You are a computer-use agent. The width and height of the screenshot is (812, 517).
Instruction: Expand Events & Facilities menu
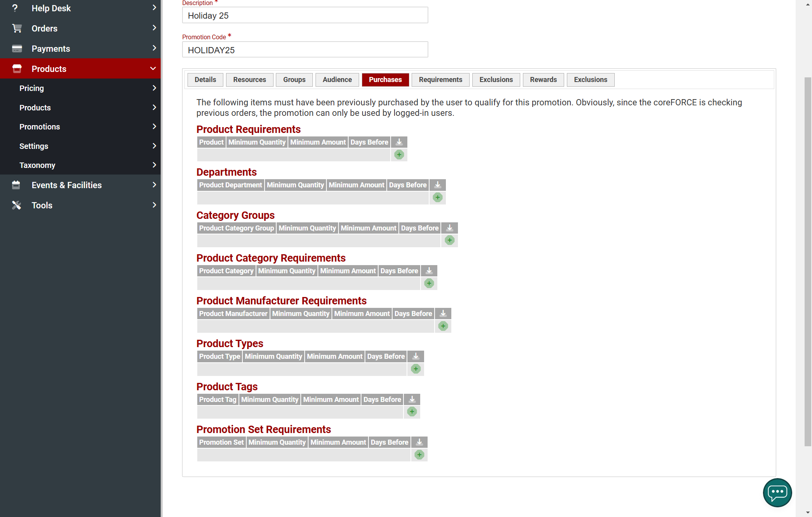tap(80, 185)
